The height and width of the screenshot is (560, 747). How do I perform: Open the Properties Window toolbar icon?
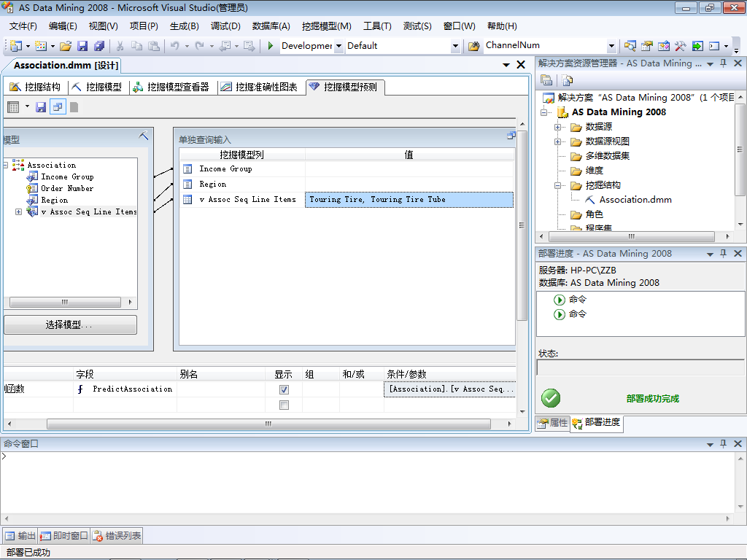tap(646, 46)
